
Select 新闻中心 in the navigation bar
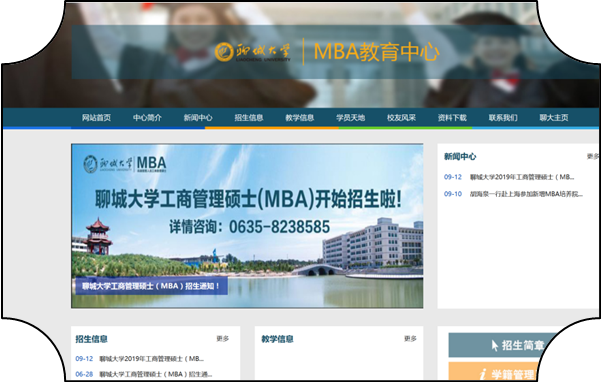(198, 118)
